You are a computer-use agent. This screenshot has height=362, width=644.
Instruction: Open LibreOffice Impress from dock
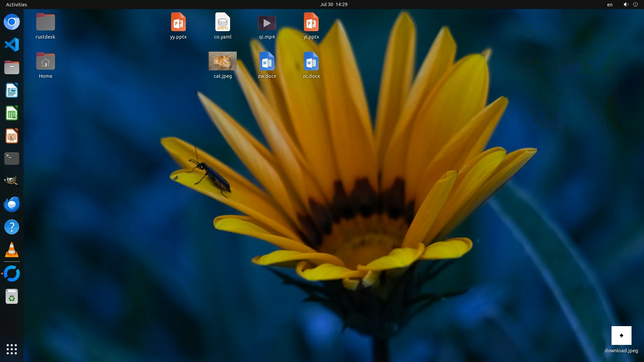click(12, 136)
